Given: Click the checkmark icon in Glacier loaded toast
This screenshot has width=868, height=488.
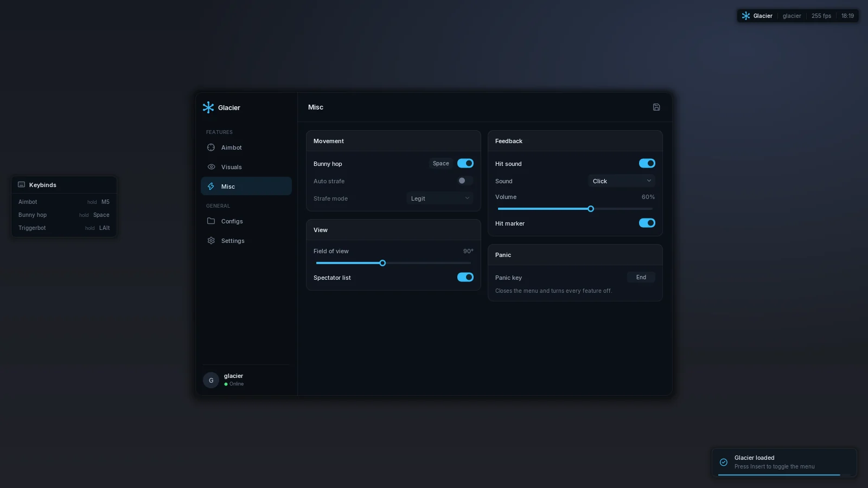Looking at the screenshot, I should pyautogui.click(x=724, y=463).
